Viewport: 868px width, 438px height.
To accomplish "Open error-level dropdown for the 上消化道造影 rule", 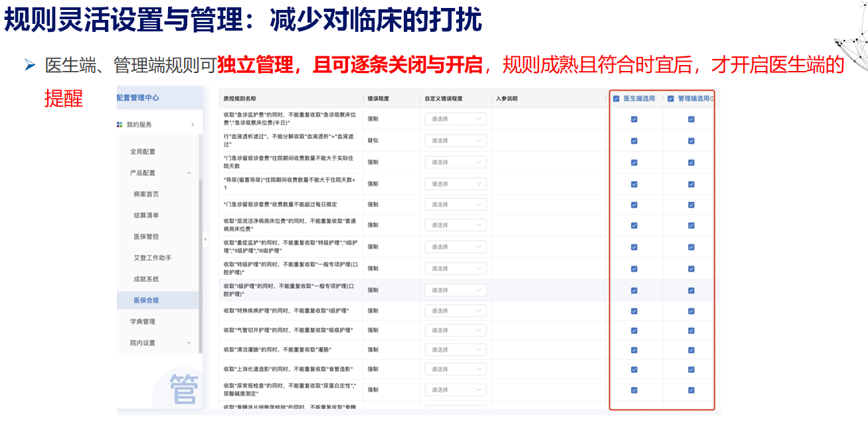I will (456, 369).
